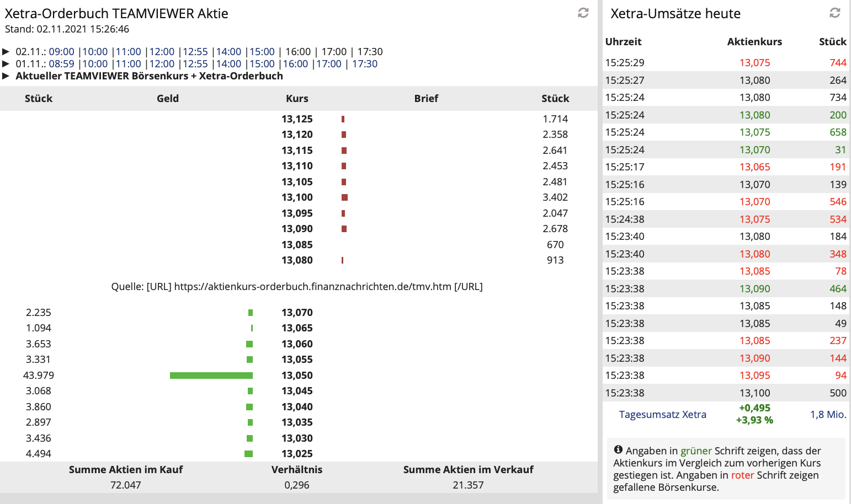Open the 15:00 snapshot for 02.11.
This screenshot has height=504, width=851.
pyautogui.click(x=262, y=51)
